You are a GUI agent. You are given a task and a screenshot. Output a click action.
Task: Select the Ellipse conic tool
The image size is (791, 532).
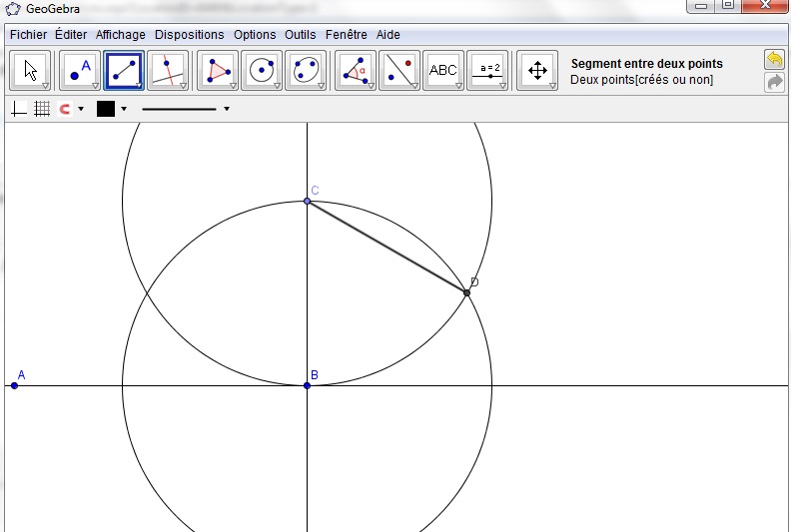[x=306, y=70]
